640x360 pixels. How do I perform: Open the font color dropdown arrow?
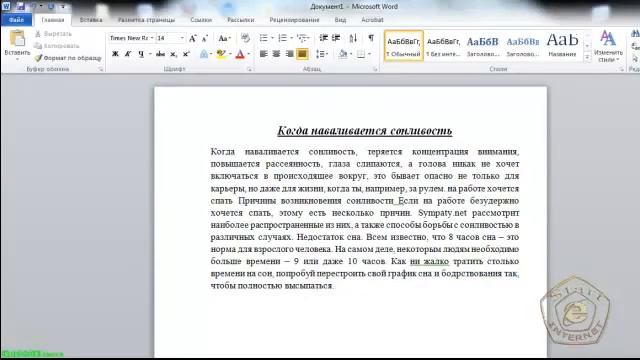click(x=249, y=54)
